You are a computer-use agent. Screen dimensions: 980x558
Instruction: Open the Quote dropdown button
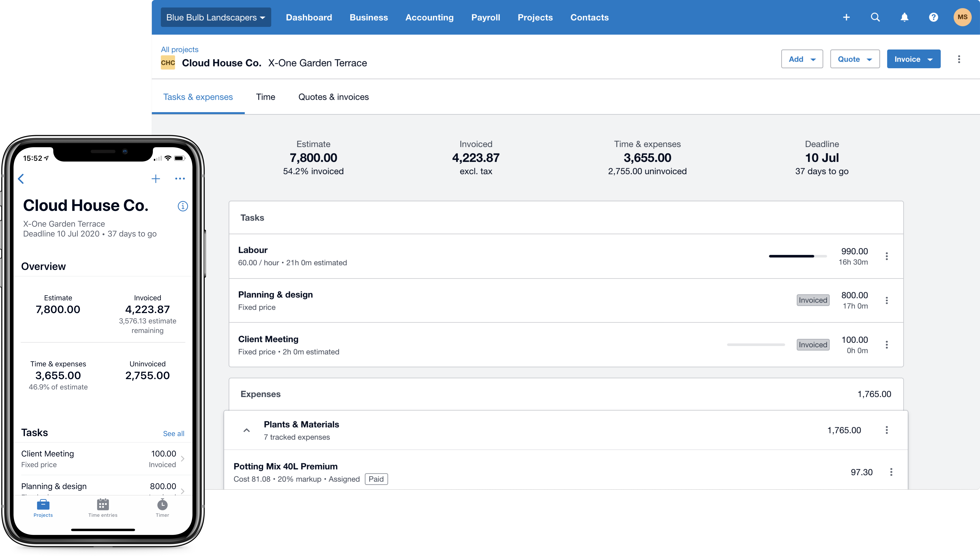tap(855, 59)
